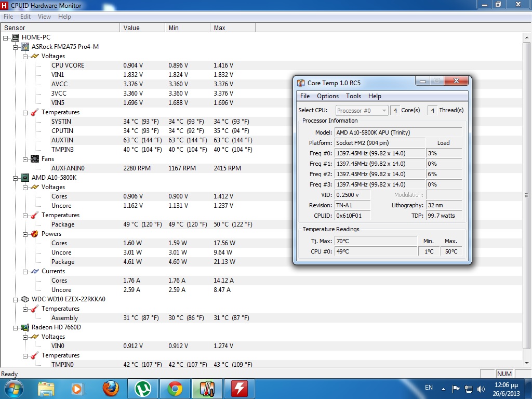The image size is (532, 399).
Task: Click the Min column header
Action: pos(188,28)
